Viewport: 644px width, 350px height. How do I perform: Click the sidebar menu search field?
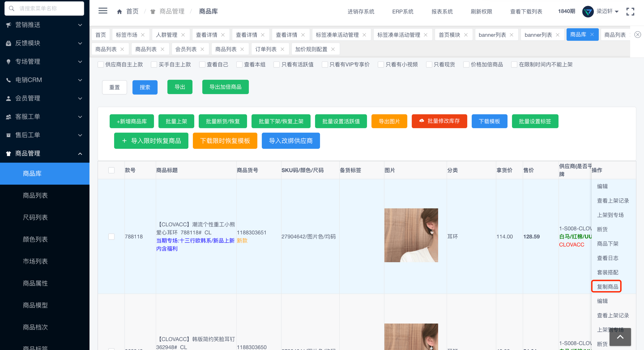click(x=44, y=9)
